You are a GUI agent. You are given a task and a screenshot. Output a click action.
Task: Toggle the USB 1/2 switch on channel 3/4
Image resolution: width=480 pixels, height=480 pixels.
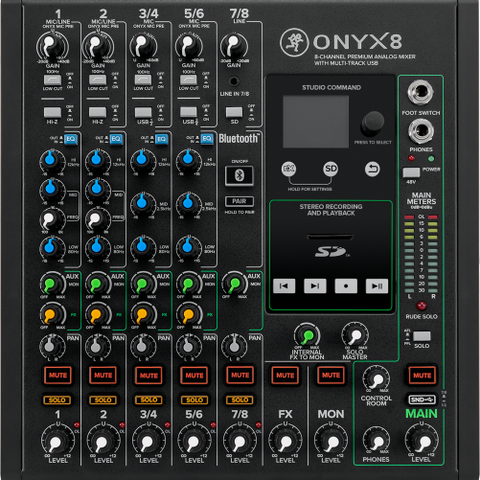(x=143, y=112)
